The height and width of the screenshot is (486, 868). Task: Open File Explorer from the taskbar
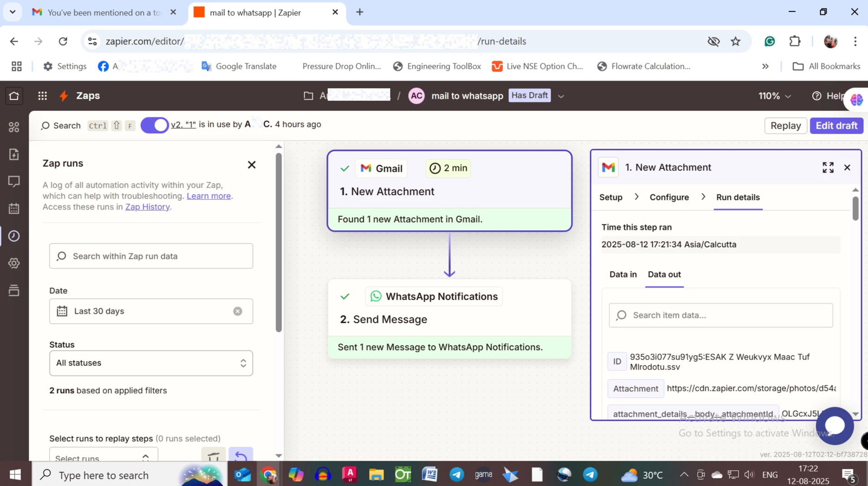click(x=376, y=475)
